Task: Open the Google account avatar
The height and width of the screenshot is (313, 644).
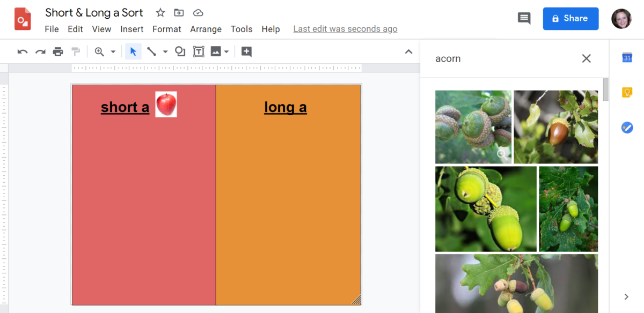Action: click(x=621, y=18)
